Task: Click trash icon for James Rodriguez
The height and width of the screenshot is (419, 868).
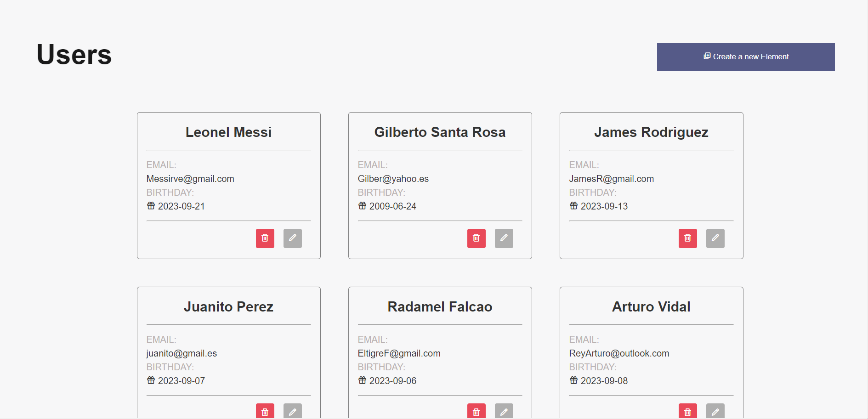Action: (687, 238)
